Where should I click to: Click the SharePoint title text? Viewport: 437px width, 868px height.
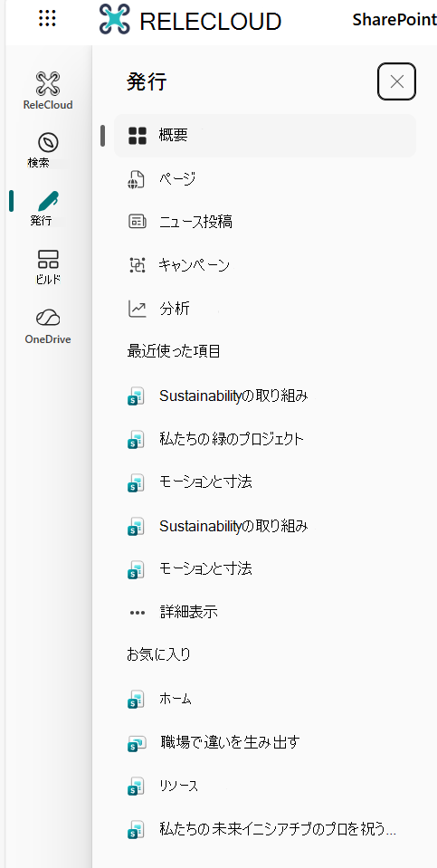[x=394, y=19]
